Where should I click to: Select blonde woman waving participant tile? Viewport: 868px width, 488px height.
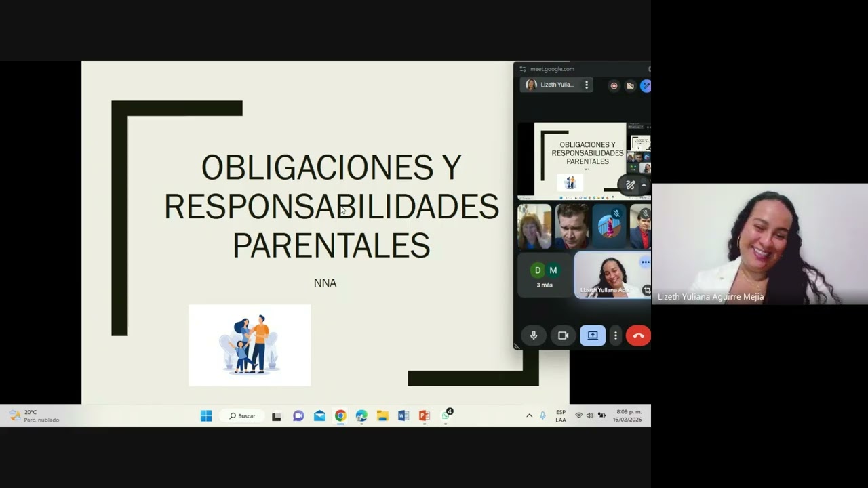534,227
